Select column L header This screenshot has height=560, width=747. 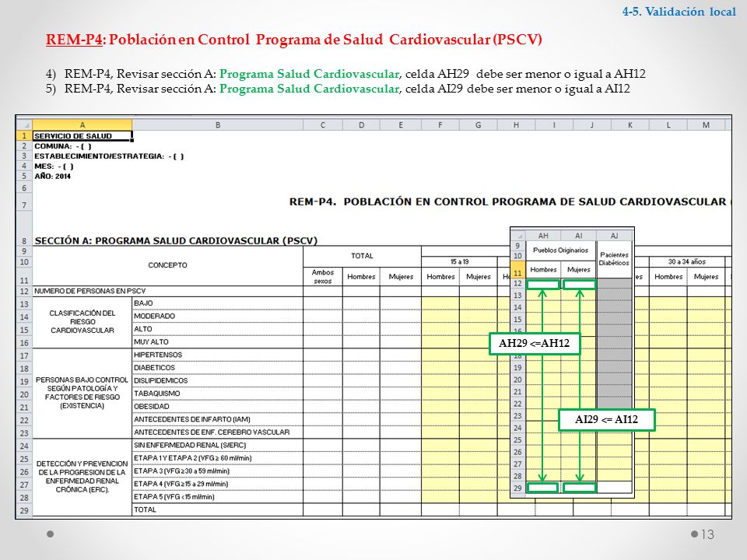point(668,124)
